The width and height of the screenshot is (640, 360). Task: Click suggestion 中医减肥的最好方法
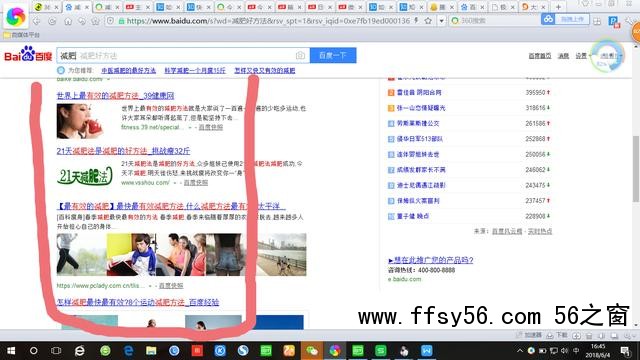tap(129, 71)
